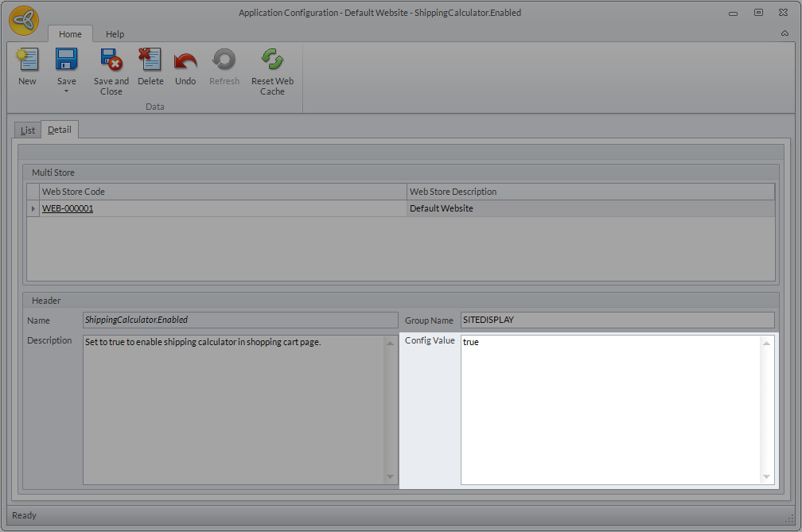
Task: Click Config Value scrollbar down arrow
Action: click(x=766, y=476)
